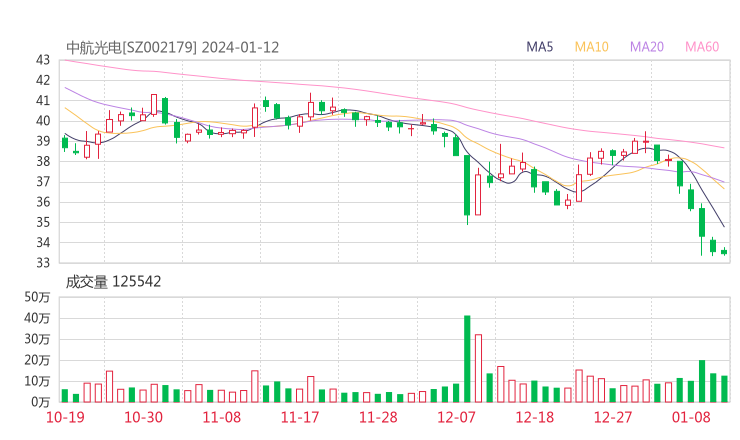
Task: Click the tallest green volume bar
Action: 467,358
